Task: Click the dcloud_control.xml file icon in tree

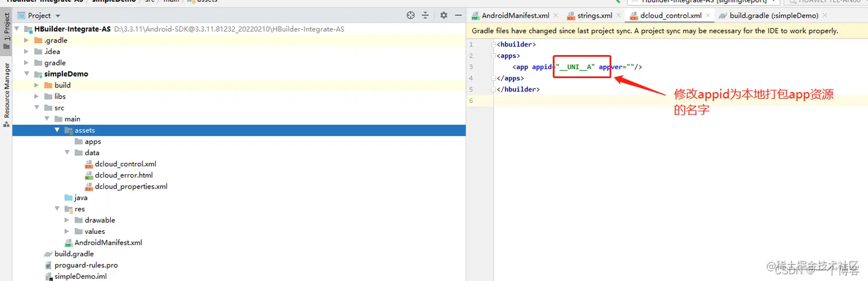Action: [89, 164]
